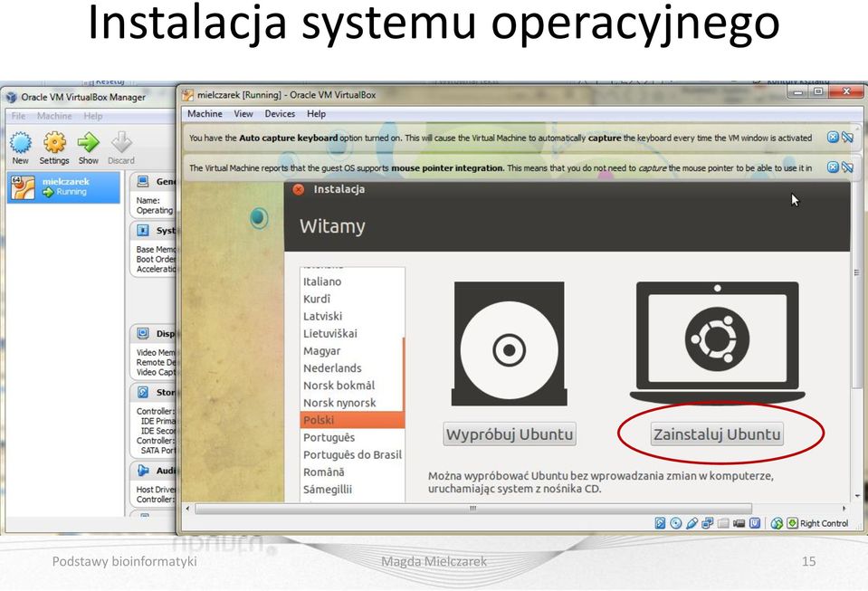The image size is (868, 591).
Task: Open Settings gear in VirtualBox Manager toolbar
Action: coord(54,142)
